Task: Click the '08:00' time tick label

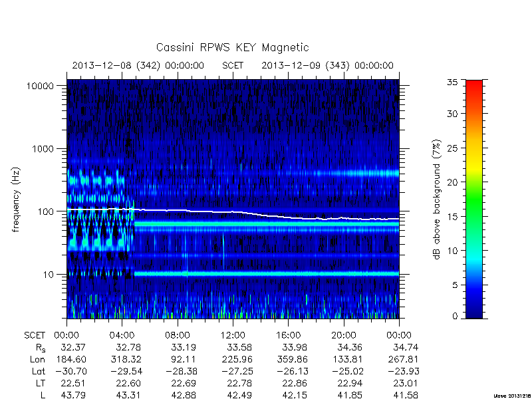Action: pyautogui.click(x=178, y=336)
